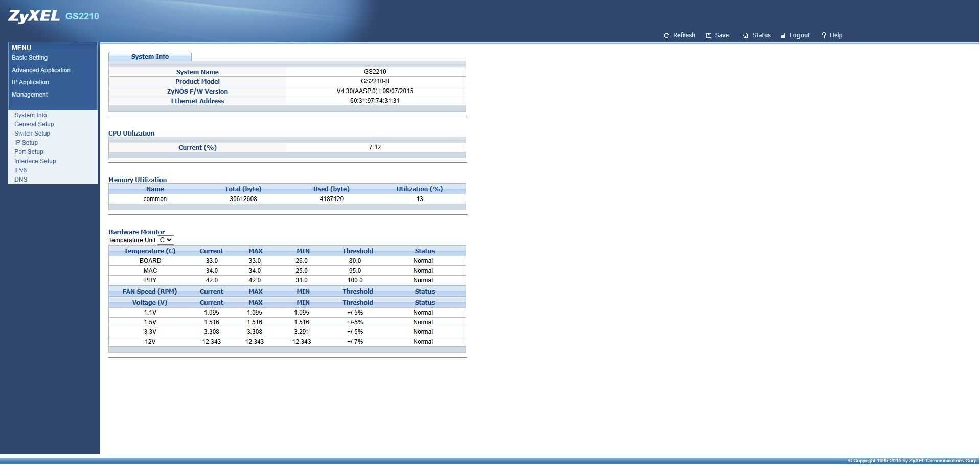The height and width of the screenshot is (467, 980).
Task: Click MAC threshold value 95.0
Action: coord(355,271)
